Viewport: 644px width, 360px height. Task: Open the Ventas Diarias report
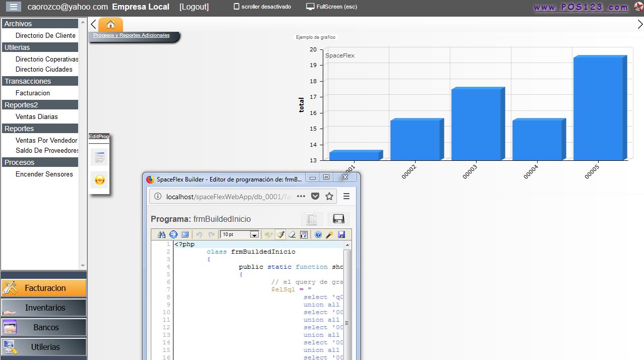click(x=37, y=117)
